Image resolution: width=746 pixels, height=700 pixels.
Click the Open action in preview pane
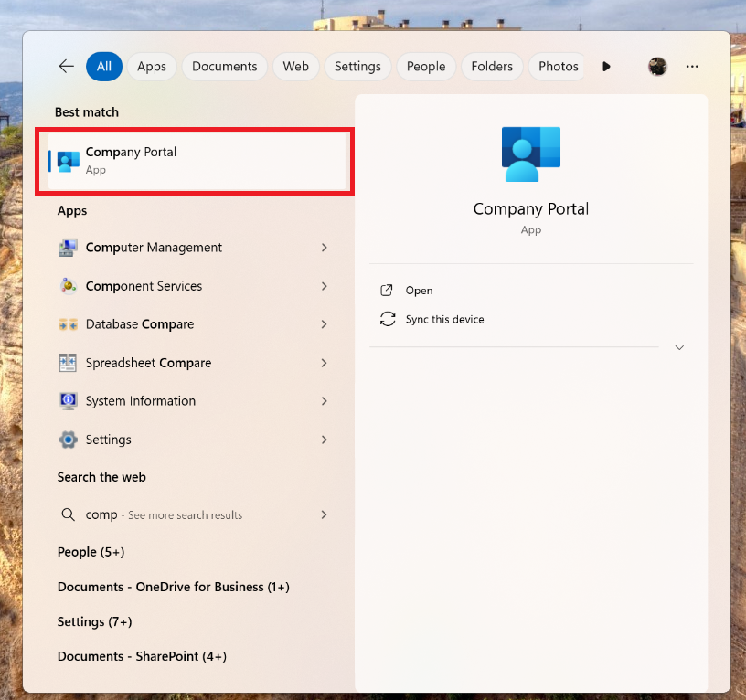419,291
